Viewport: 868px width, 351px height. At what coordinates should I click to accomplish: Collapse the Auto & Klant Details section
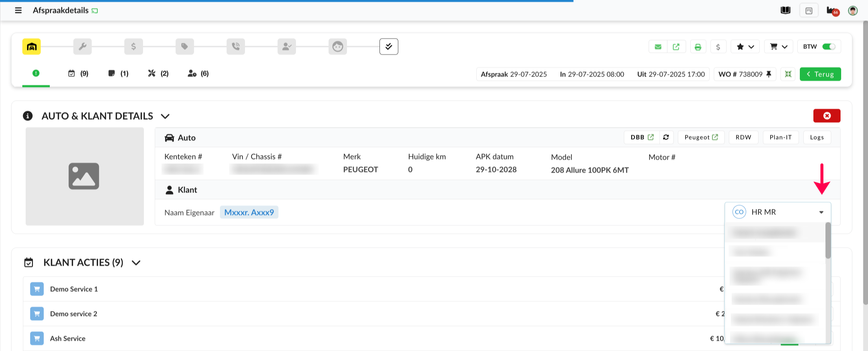point(165,116)
